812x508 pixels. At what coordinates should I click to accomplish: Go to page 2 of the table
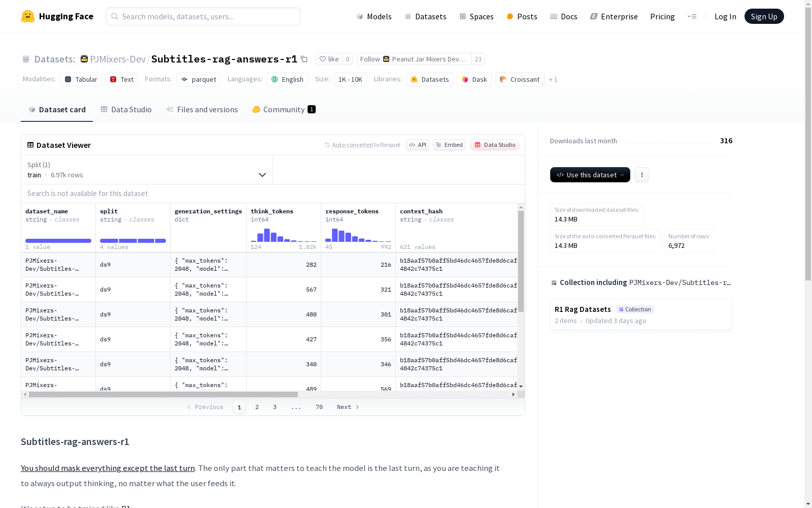[257, 407]
